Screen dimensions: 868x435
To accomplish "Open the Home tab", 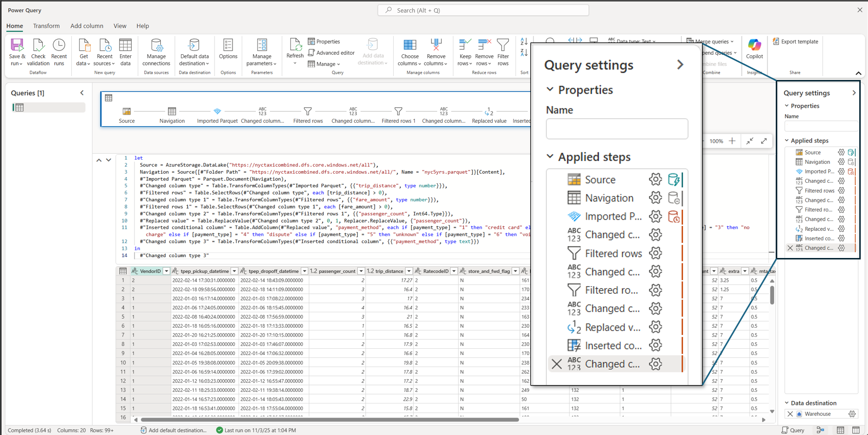I will tap(15, 26).
